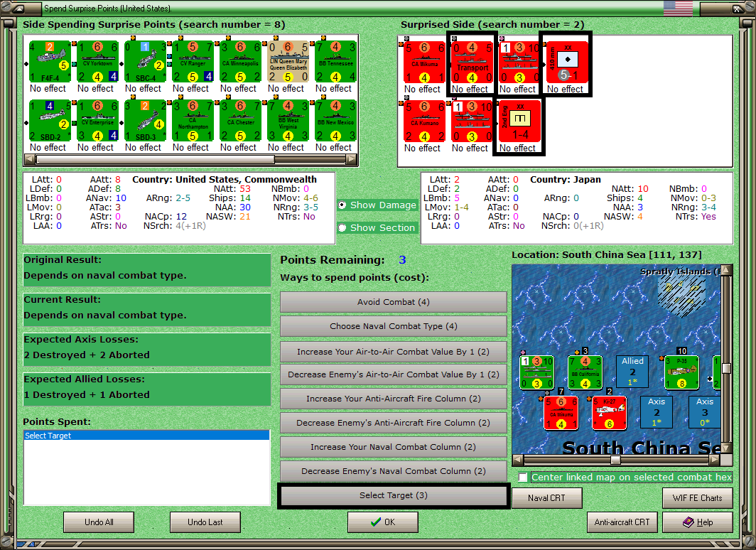Target the 2nd Eng 1-4 engineer counter

(520, 122)
